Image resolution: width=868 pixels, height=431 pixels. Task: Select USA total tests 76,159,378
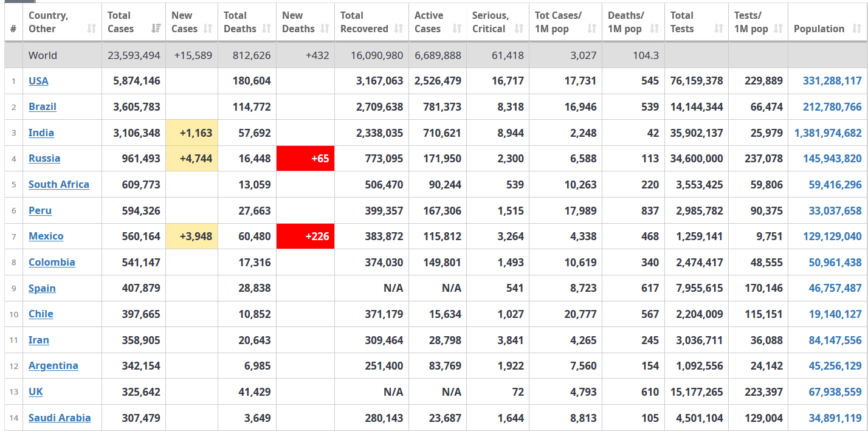pos(697,81)
